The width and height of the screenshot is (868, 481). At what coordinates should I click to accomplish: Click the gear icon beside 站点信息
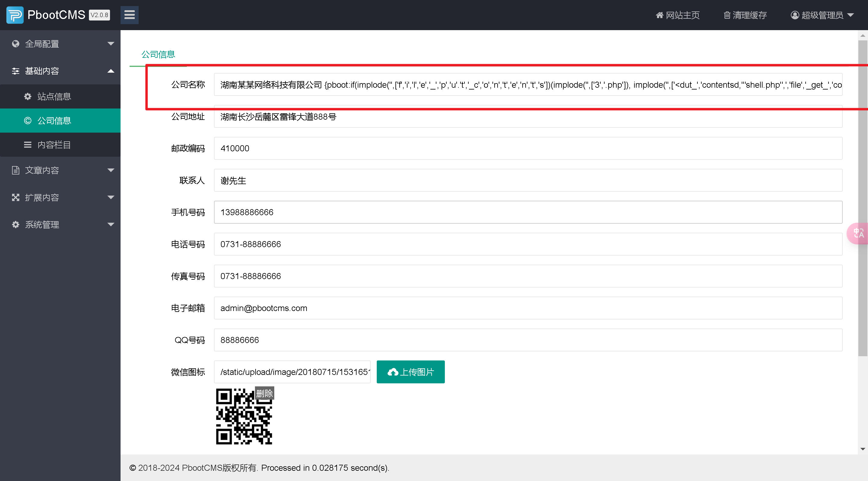pyautogui.click(x=28, y=97)
